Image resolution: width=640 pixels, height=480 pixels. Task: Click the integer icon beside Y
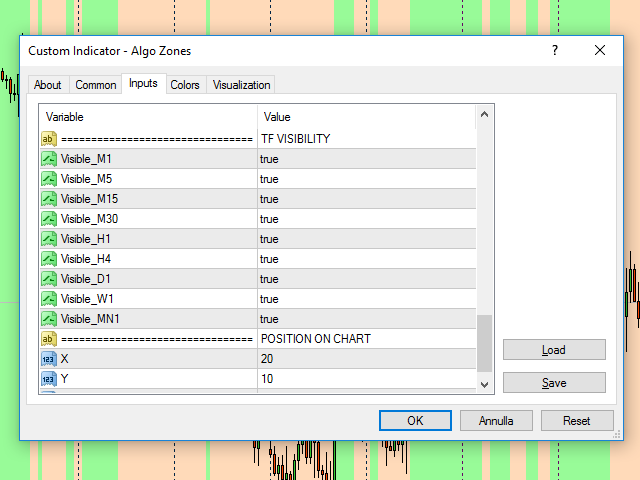(x=48, y=379)
